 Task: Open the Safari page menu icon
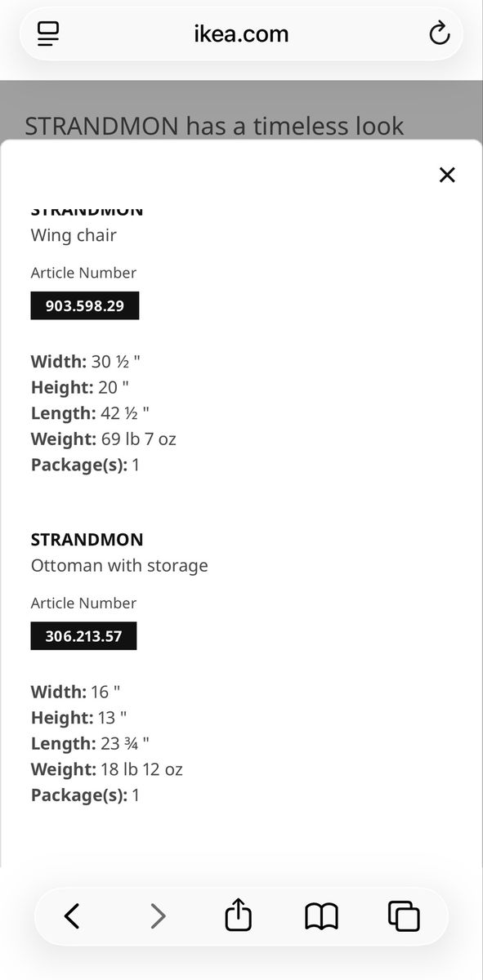click(48, 33)
